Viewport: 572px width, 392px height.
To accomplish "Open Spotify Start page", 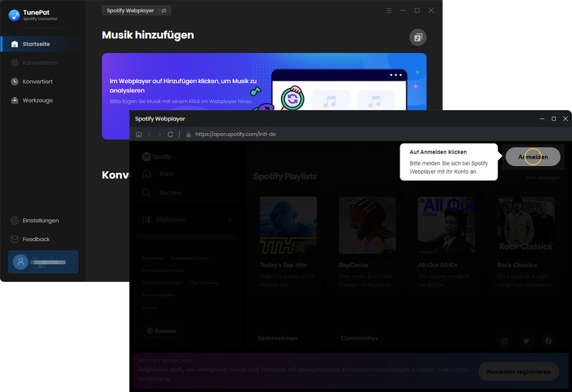I will [157, 174].
